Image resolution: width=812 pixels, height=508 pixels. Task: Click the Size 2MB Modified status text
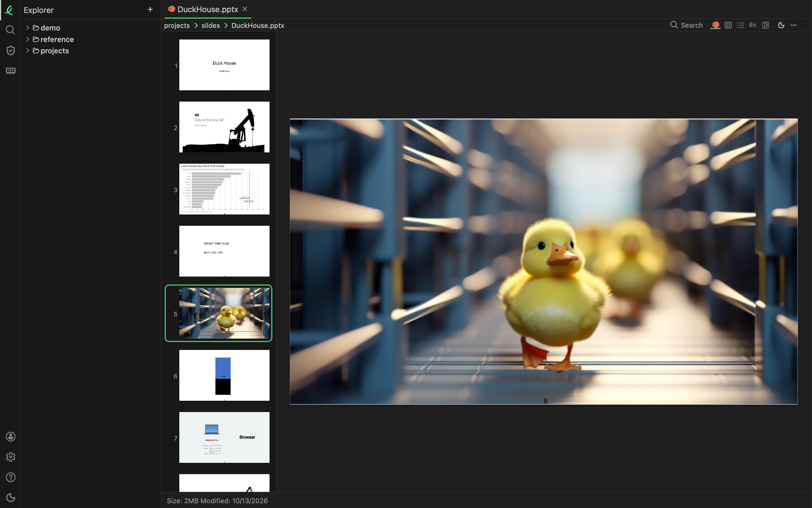point(217,501)
